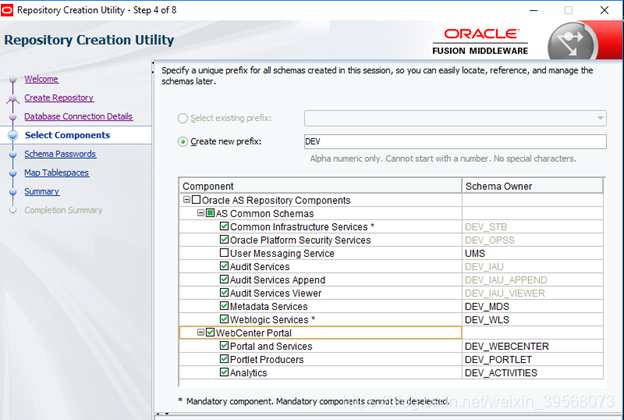Collapse Oracle AS Repository Components tree node
Screen dimensions: 624x420
pos(187,200)
